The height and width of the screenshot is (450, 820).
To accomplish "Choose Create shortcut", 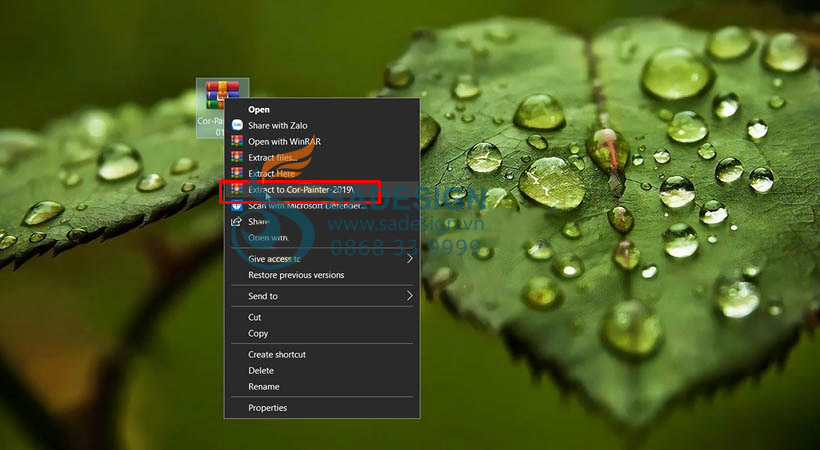I will (277, 354).
